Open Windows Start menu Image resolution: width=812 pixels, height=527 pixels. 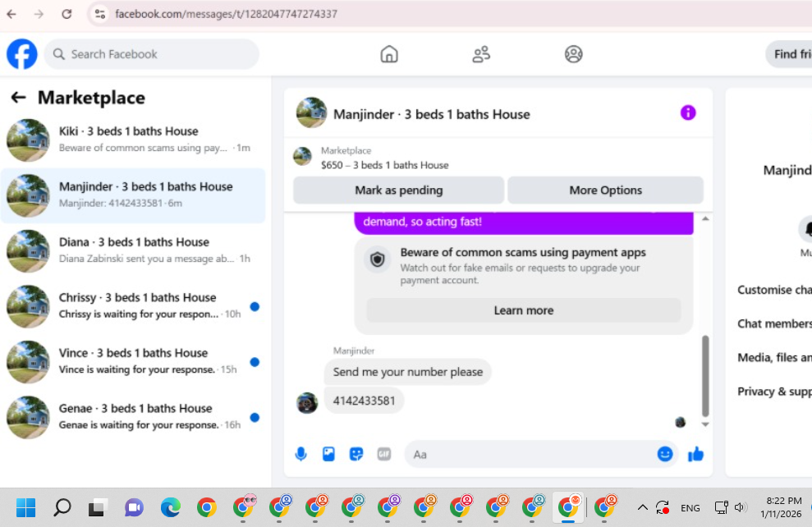click(25, 507)
